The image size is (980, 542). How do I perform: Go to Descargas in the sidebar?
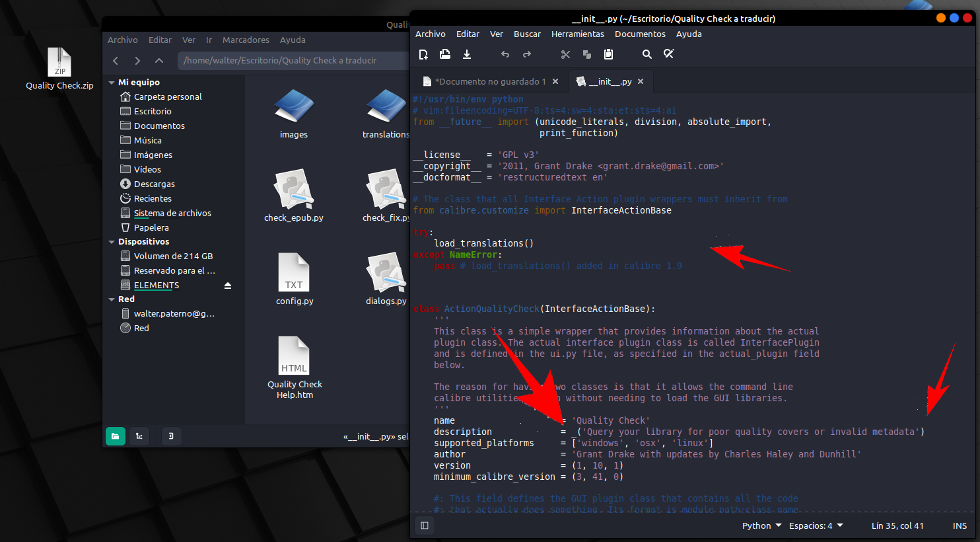(x=154, y=184)
